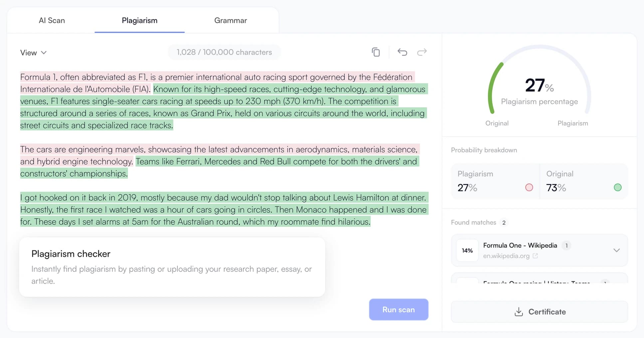644x338 pixels.
Task: Click the red sentence 'The cars are engineering marvels'
Action: (x=220, y=155)
